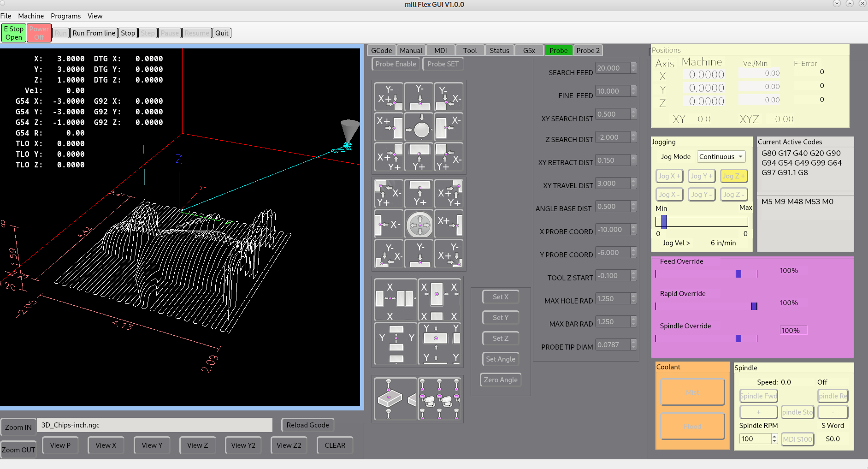868x469 pixels.
Task: Toggle Probe Enable
Action: pyautogui.click(x=396, y=64)
